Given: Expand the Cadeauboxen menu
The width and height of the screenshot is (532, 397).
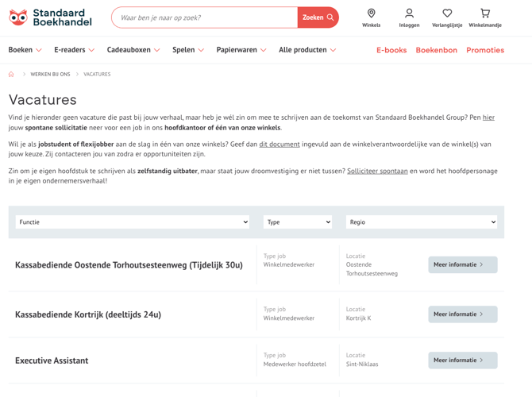Looking at the screenshot, I should pyautogui.click(x=133, y=50).
